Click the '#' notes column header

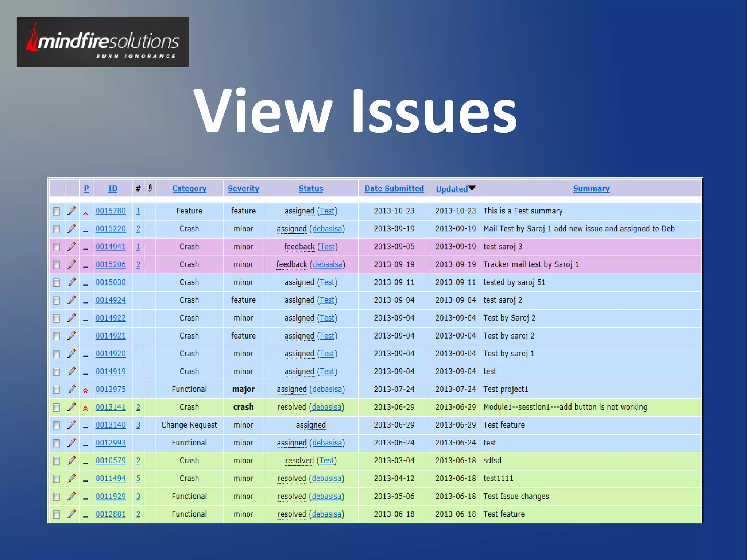138,189
